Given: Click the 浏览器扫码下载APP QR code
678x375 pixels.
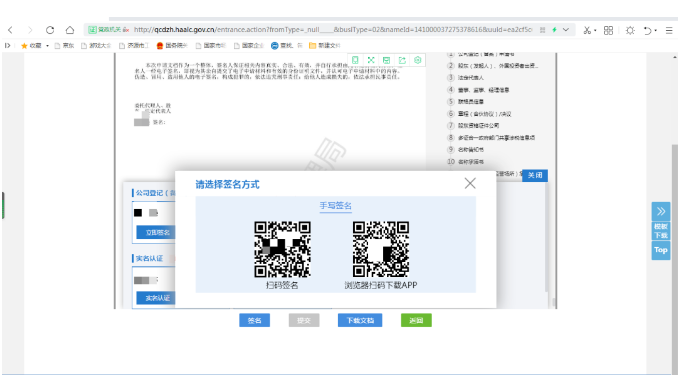Looking at the screenshot, I should [381, 249].
